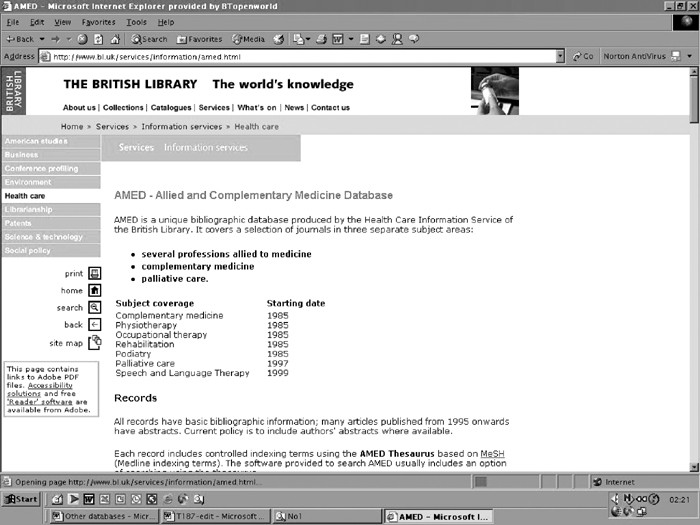Screen dimensions: 700x525
Task: Select Environment in the sidebar
Action: click(x=51, y=182)
